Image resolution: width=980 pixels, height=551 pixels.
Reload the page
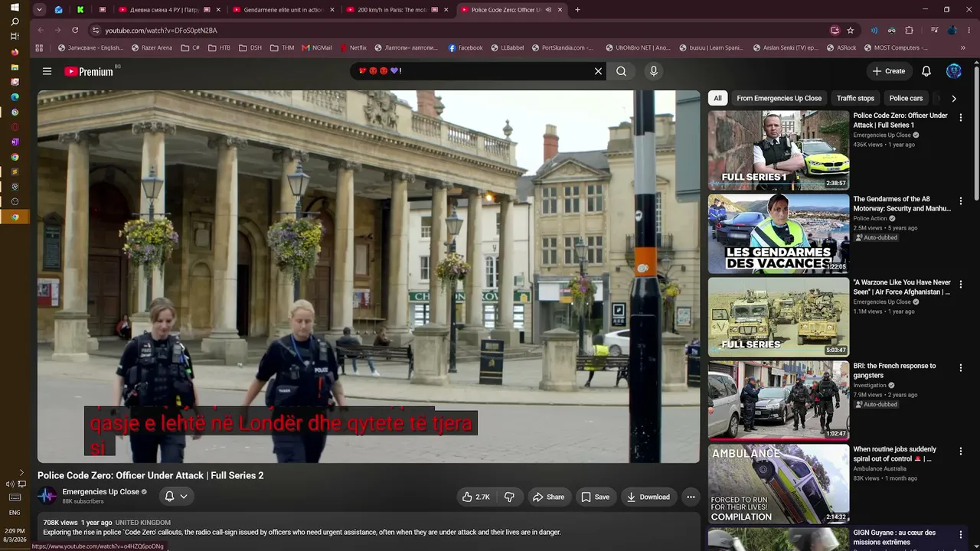75,31
